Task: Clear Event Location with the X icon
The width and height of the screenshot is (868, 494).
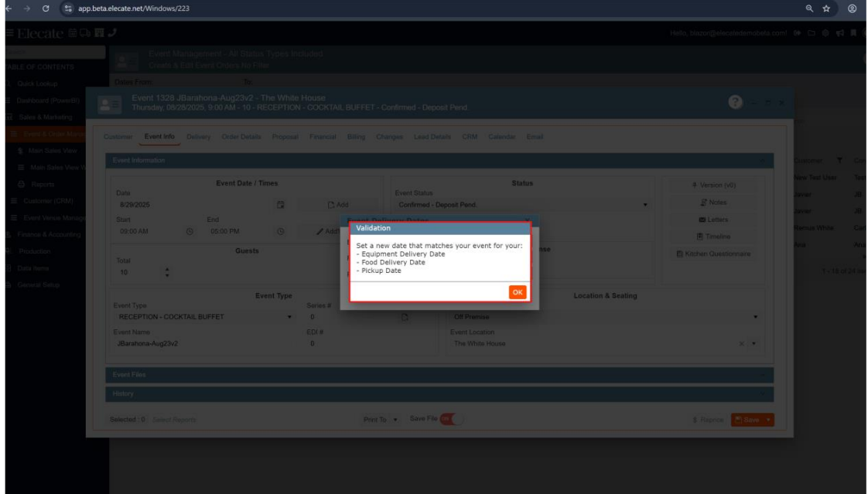Action: pyautogui.click(x=741, y=343)
